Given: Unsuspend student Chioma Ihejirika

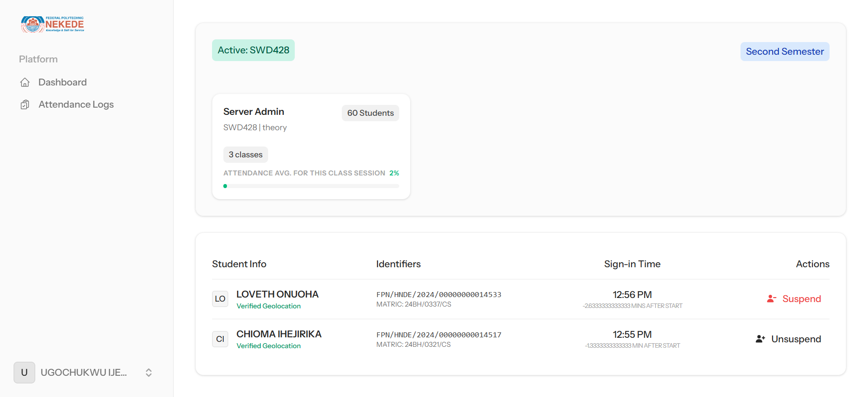Looking at the screenshot, I should (788, 339).
